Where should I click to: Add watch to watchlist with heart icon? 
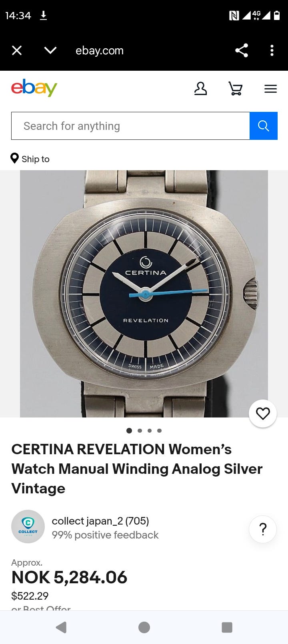point(263,413)
